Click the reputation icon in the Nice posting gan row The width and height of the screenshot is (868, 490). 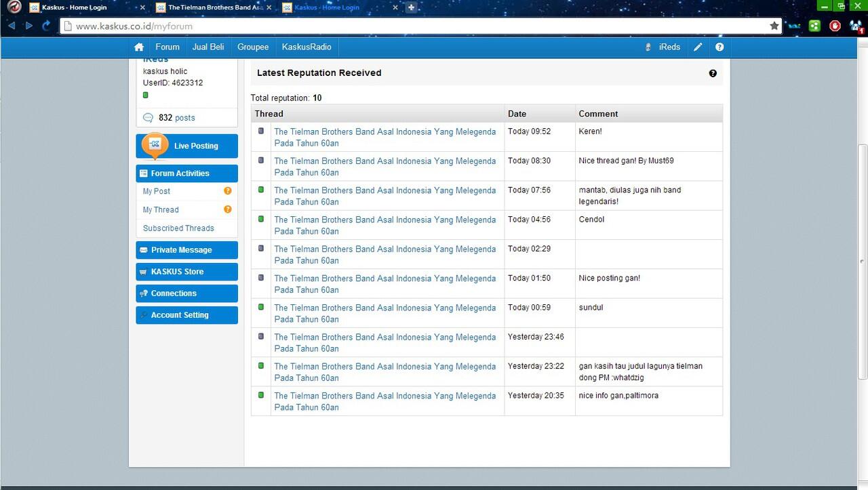click(x=261, y=277)
